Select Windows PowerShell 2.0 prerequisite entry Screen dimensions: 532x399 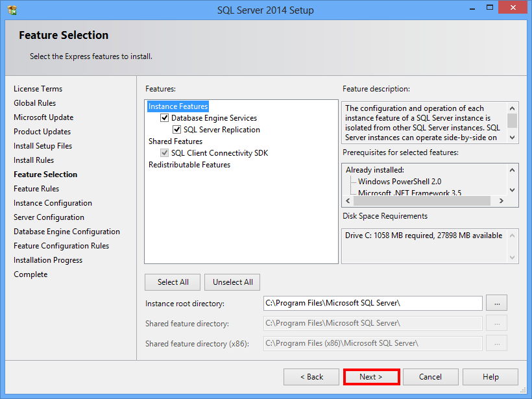point(400,182)
